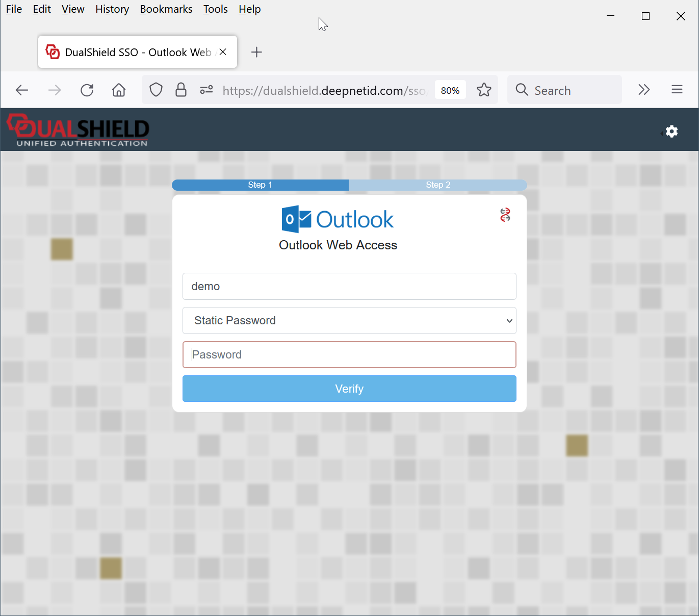Maximize the browser window
Viewport: 699px width, 616px height.
(645, 16)
